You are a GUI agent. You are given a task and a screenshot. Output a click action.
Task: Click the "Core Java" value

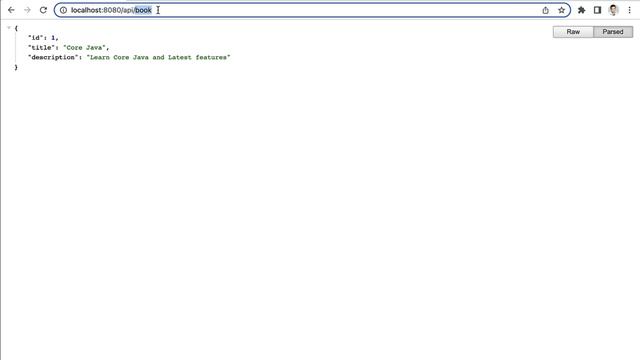point(84,47)
